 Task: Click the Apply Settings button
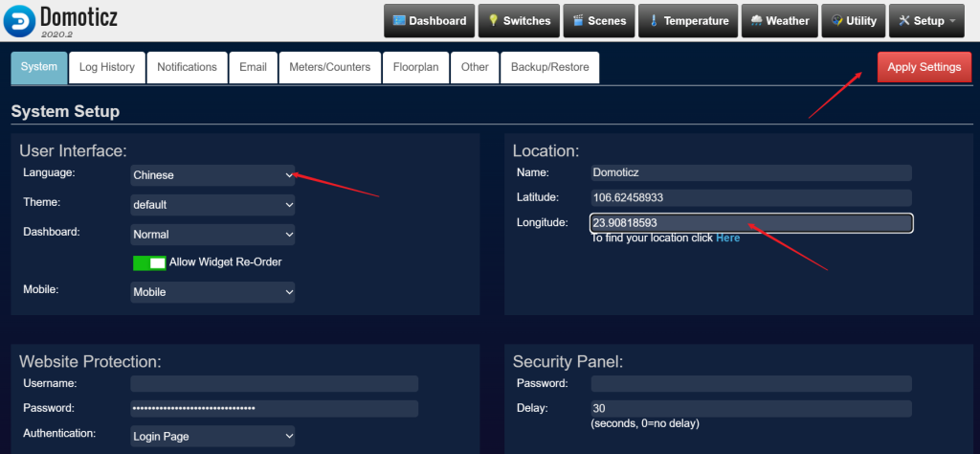[x=924, y=67]
